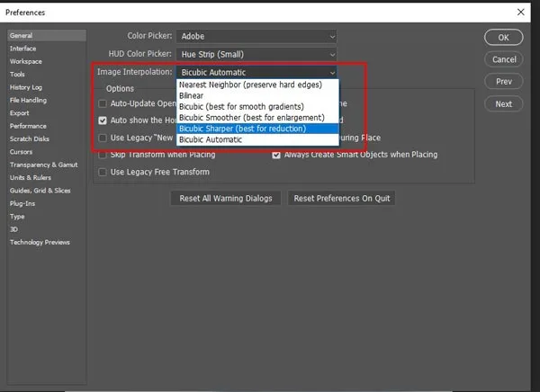Click Reset Preferences On Quit
The width and height of the screenshot is (540, 392).
(341, 198)
